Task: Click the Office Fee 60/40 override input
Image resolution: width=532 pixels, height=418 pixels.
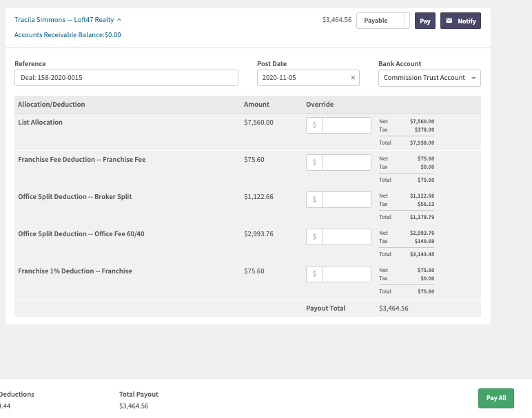Action: [x=346, y=237]
